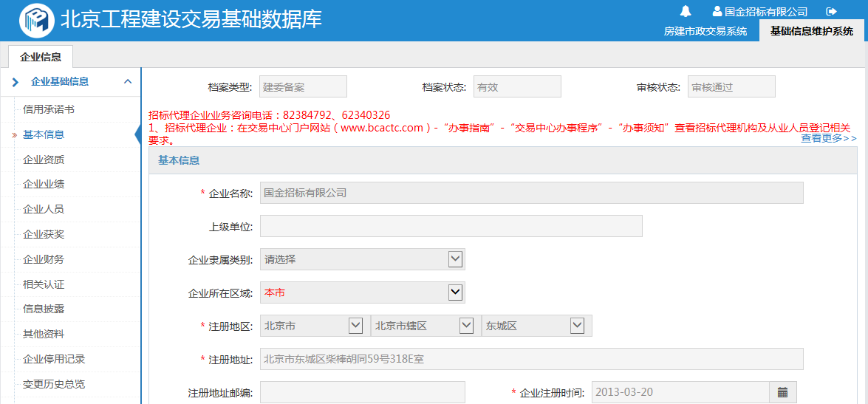This screenshot has height=404, width=868.
Task: Click the user profile icon in header
Action: pyautogui.click(x=717, y=11)
